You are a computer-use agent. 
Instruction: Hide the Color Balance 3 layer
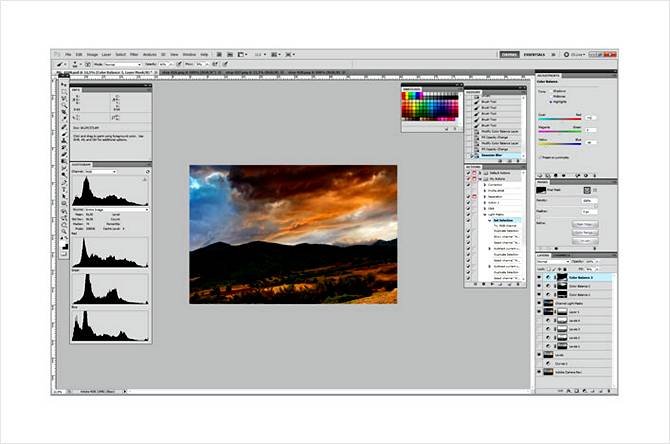coord(540,277)
